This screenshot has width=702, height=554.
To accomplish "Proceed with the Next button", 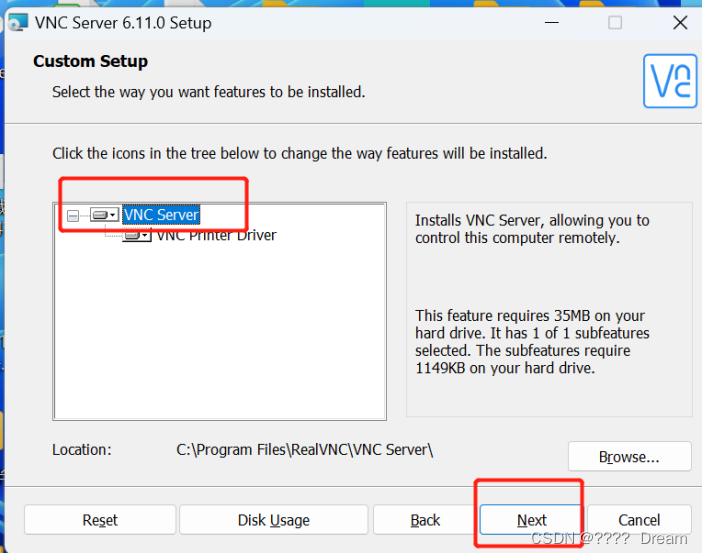I will [531, 520].
